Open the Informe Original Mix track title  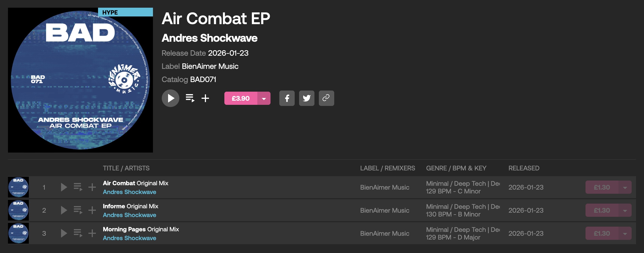tap(130, 206)
